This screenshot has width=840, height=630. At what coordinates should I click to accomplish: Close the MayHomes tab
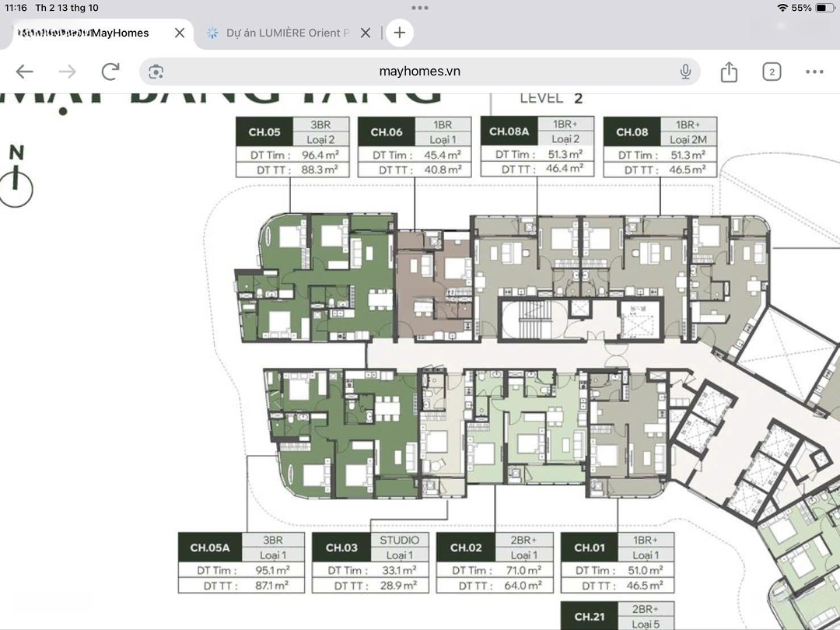pos(180,33)
